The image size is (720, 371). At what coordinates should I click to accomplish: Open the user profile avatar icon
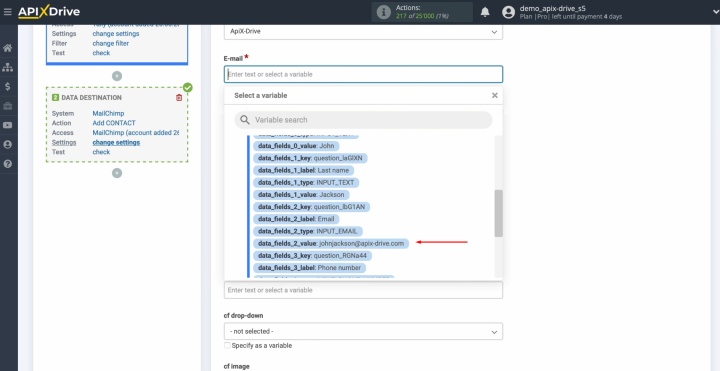click(x=508, y=12)
